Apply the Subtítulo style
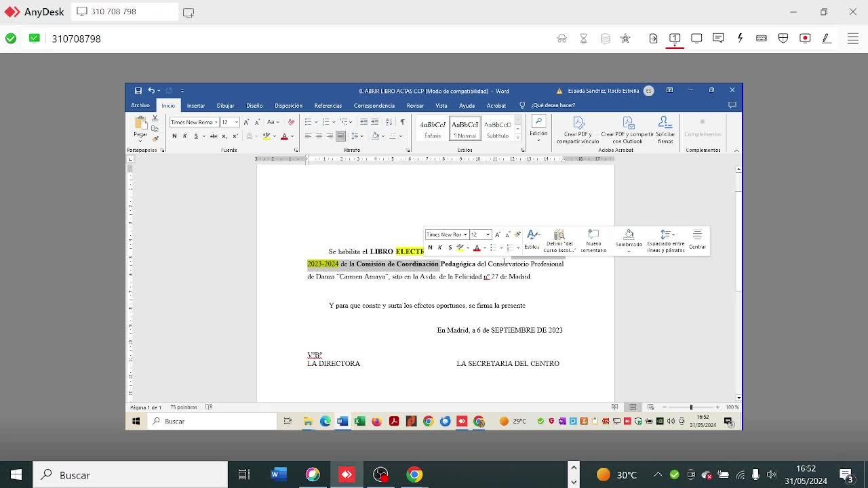868x488 pixels. pos(497,129)
